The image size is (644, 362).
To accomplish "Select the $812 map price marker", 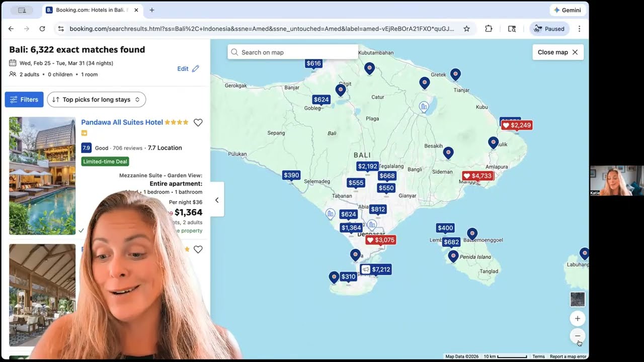I will pos(378,210).
